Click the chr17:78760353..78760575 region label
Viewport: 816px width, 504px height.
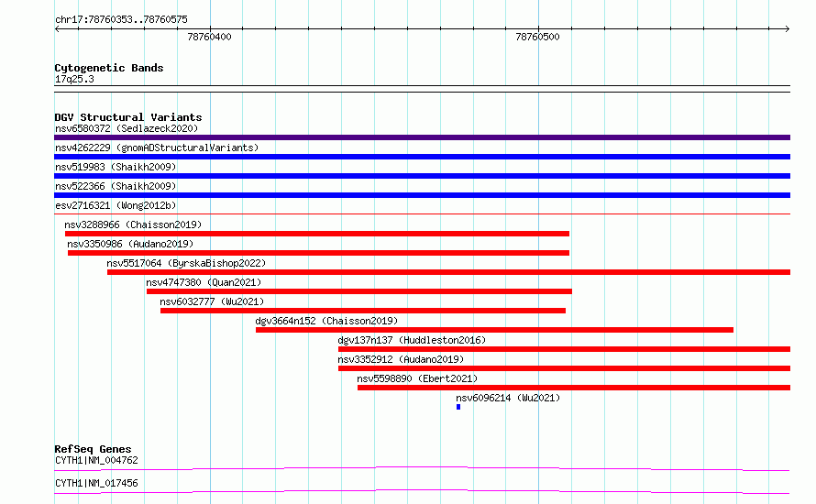121,20
